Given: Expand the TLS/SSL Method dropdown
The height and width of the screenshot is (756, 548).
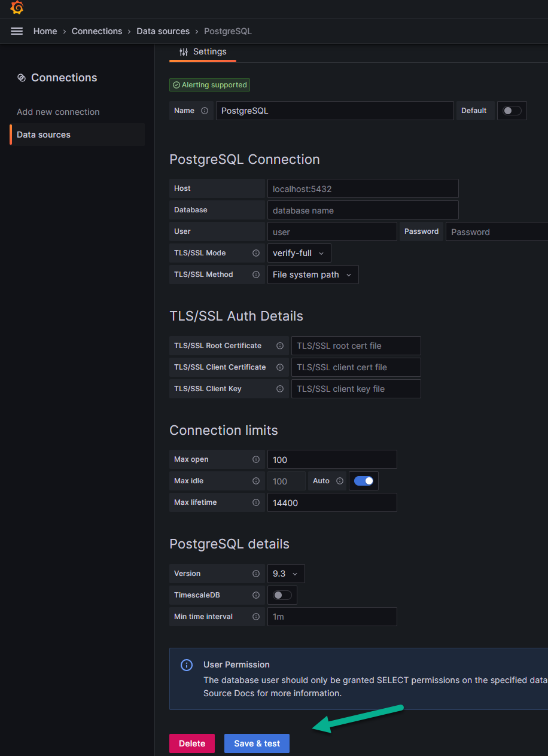Looking at the screenshot, I should [x=312, y=275].
